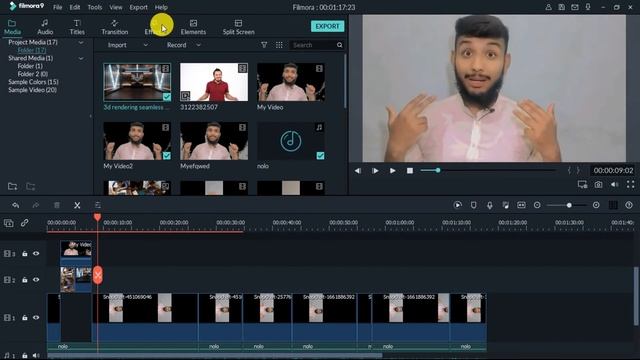Zoom in timeline plus icon
Viewport: 640px width, 360px height.
tap(596, 205)
